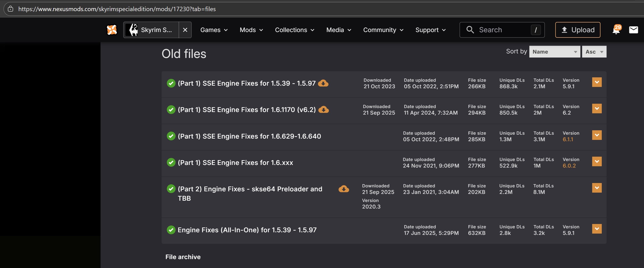Open the messages envelope icon

(633, 30)
